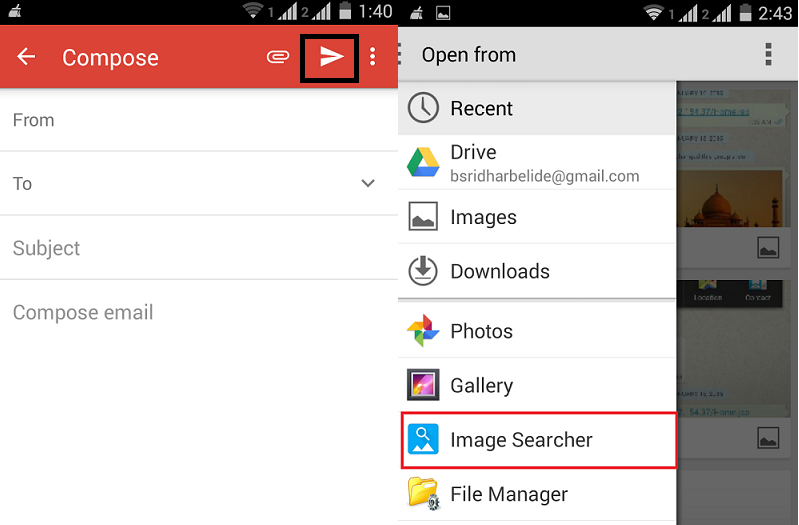Click the To recipient field

[199, 183]
